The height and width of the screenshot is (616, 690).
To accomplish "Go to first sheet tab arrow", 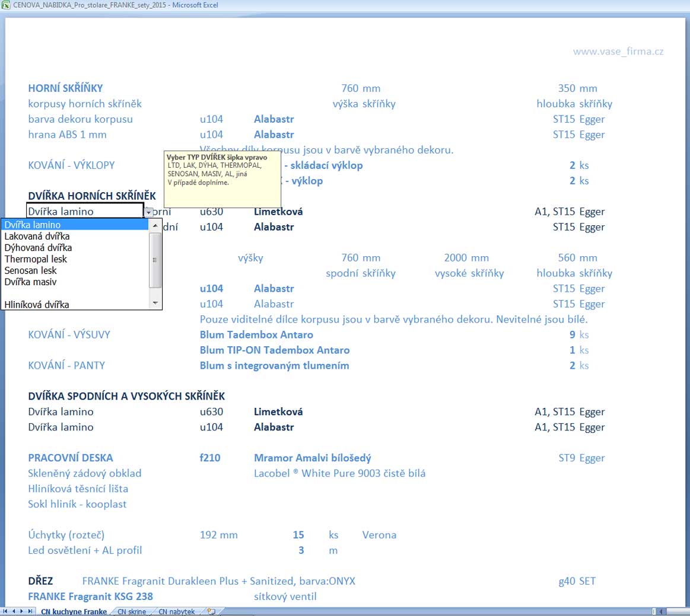I will (5, 611).
